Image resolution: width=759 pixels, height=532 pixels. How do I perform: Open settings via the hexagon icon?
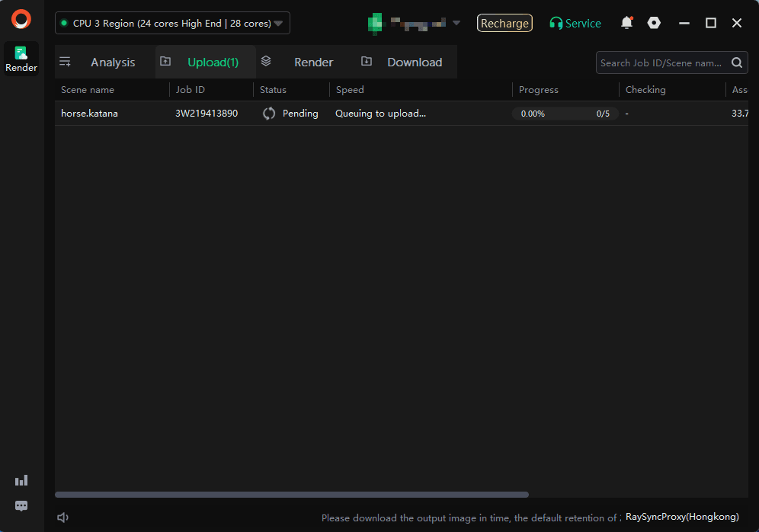654,23
